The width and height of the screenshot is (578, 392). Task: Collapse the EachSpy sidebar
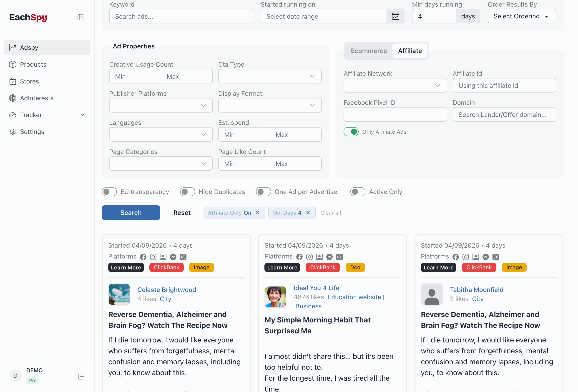point(80,17)
